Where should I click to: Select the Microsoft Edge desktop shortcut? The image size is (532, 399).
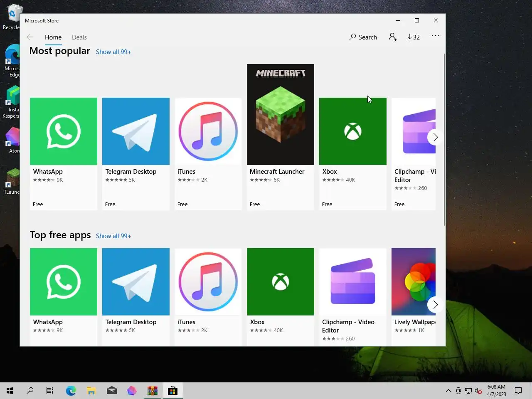click(x=12, y=61)
